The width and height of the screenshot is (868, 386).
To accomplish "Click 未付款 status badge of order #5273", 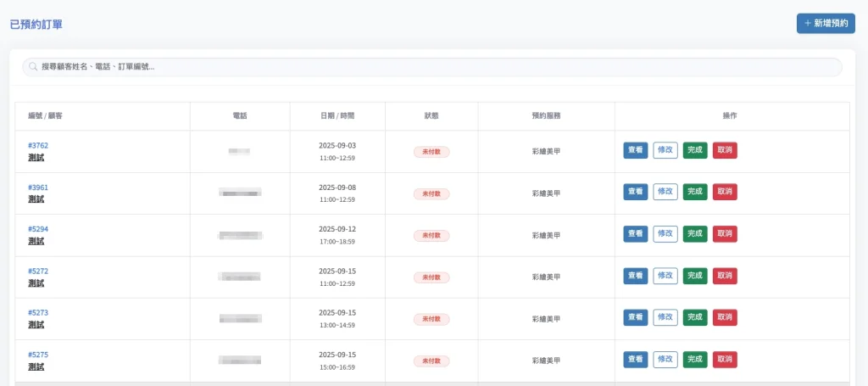I will [x=431, y=319].
